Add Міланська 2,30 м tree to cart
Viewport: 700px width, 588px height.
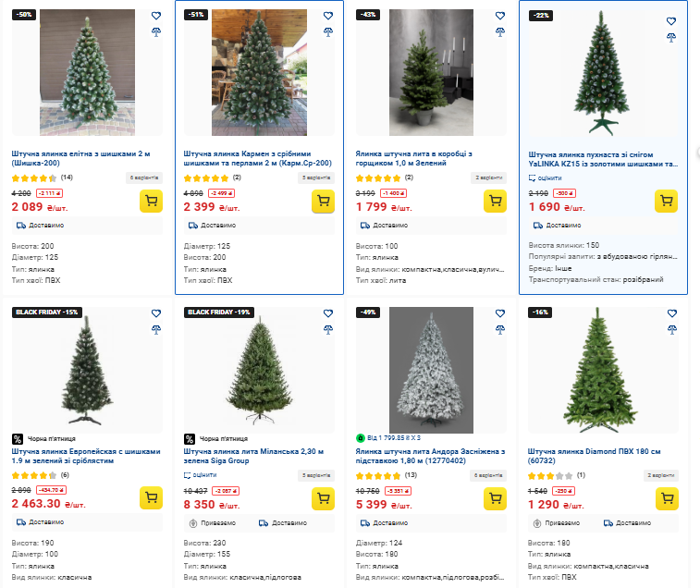point(323,498)
